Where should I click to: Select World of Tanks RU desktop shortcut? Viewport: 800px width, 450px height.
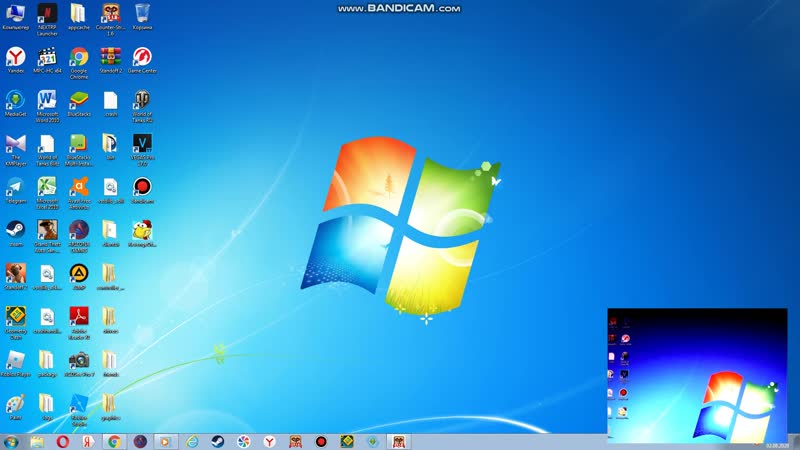142,107
